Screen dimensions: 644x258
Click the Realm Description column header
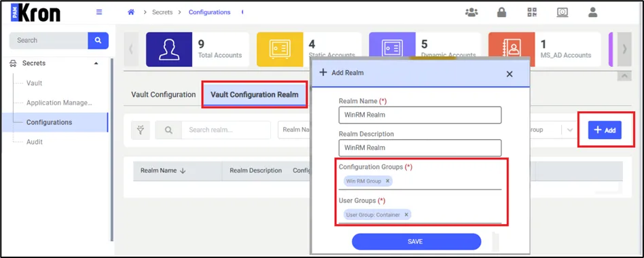255,170
